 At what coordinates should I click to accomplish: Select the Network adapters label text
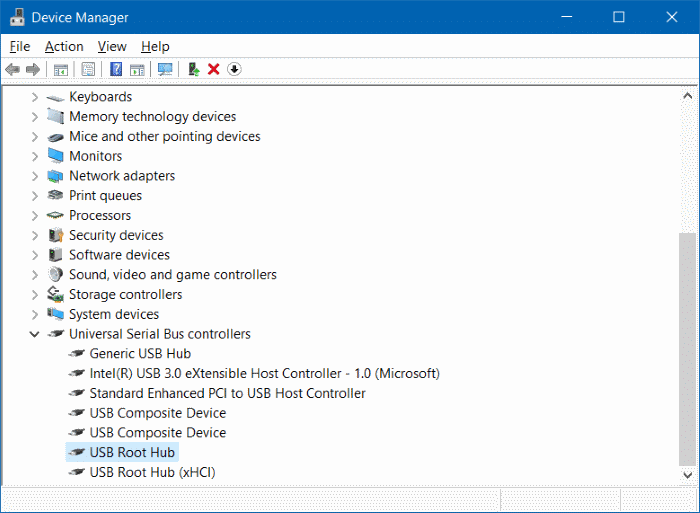click(122, 176)
